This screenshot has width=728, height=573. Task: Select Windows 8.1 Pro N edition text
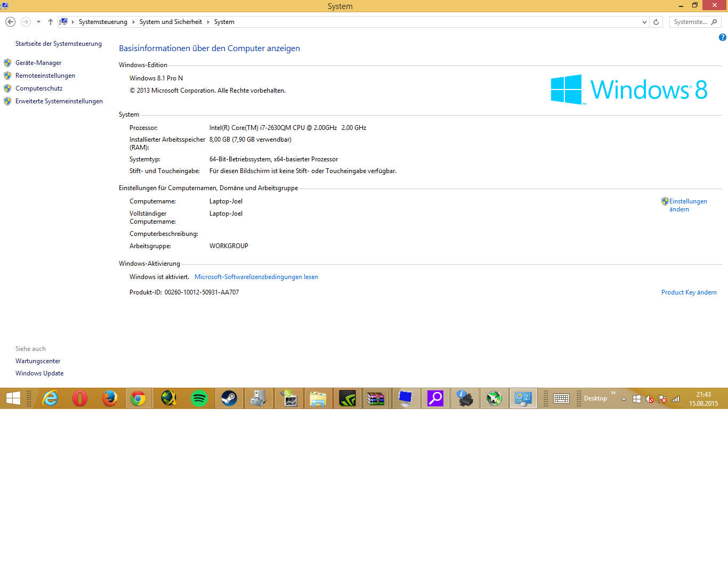(x=156, y=78)
